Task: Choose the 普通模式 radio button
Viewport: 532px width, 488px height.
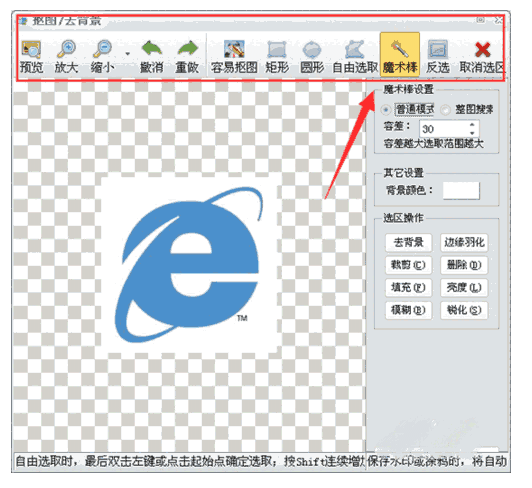Action: click(386, 110)
